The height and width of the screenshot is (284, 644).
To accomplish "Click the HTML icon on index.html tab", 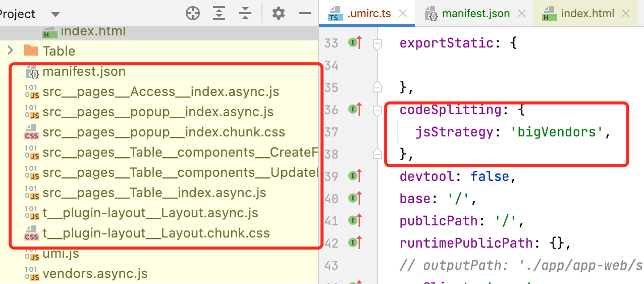I will point(548,14).
